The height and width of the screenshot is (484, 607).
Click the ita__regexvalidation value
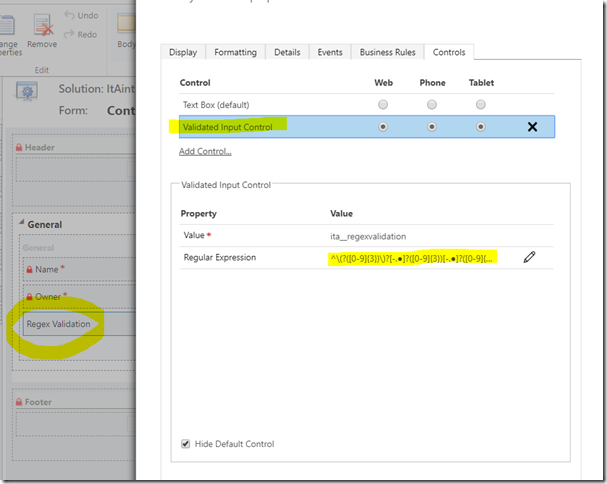(x=368, y=236)
